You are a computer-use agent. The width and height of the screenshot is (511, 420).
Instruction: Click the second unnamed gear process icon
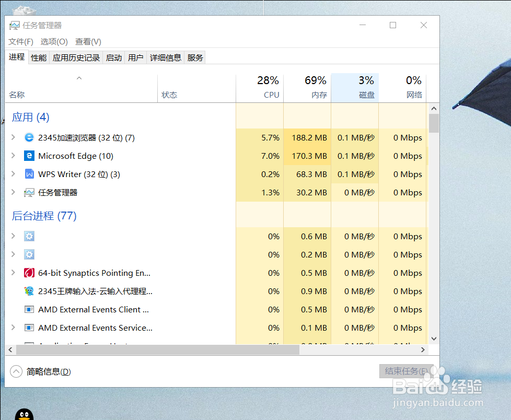[x=29, y=254]
